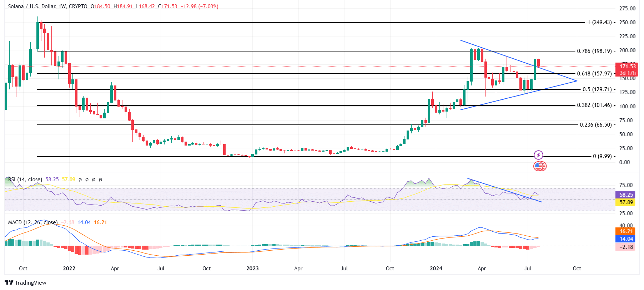
Task: Click the yellow 57.09 value in RSI legend
Action: 69,180
